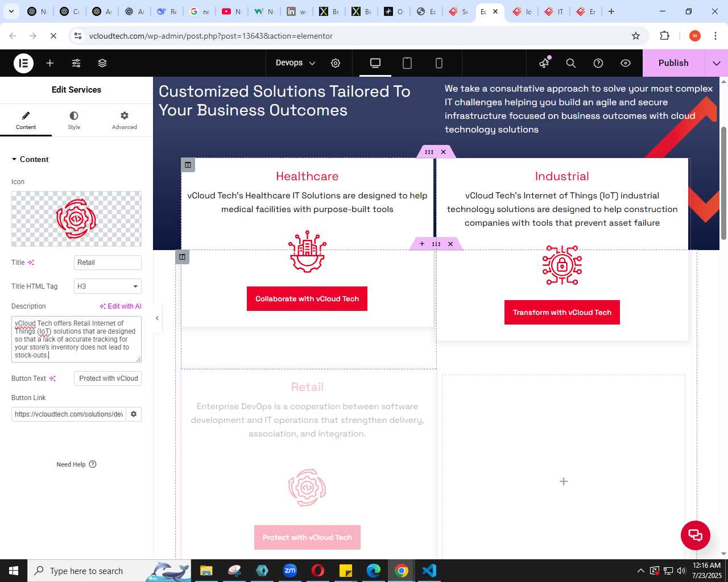Screen dimensions: 728x582
Task: Collapse the Content section
Action: [x=30, y=159]
